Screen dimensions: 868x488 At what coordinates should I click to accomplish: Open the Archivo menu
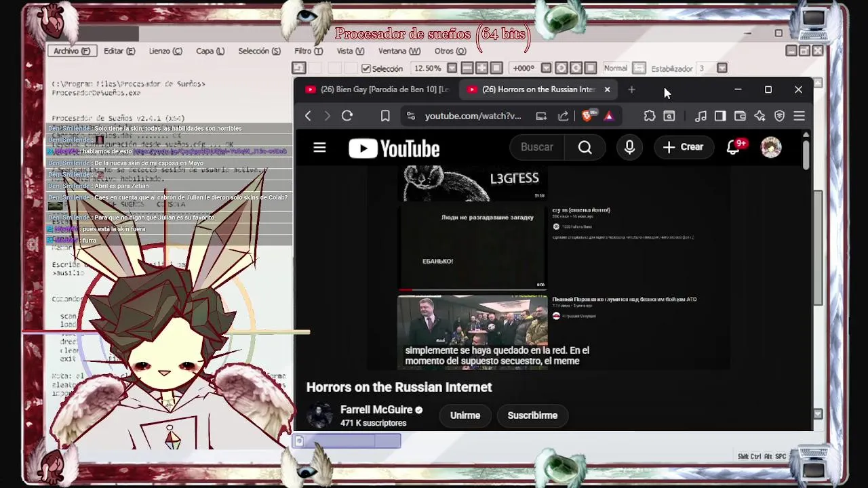pos(71,51)
